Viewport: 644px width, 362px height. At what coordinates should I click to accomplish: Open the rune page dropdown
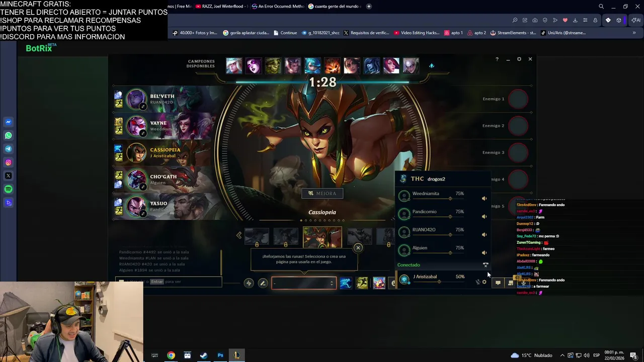pos(303,283)
